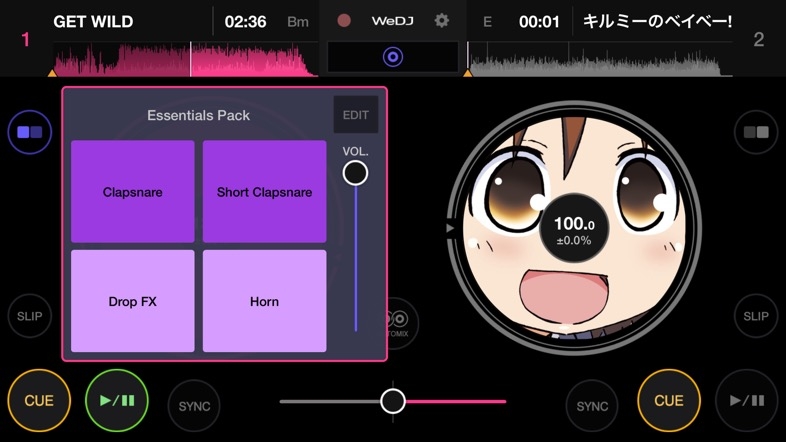786x442 pixels.
Task: Click the Essentials Pack title
Action: [199, 115]
